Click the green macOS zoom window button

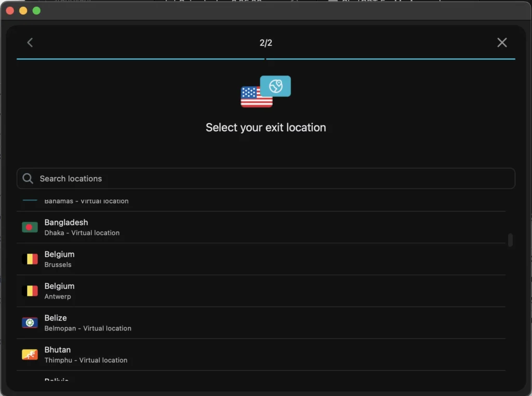pyautogui.click(x=36, y=11)
